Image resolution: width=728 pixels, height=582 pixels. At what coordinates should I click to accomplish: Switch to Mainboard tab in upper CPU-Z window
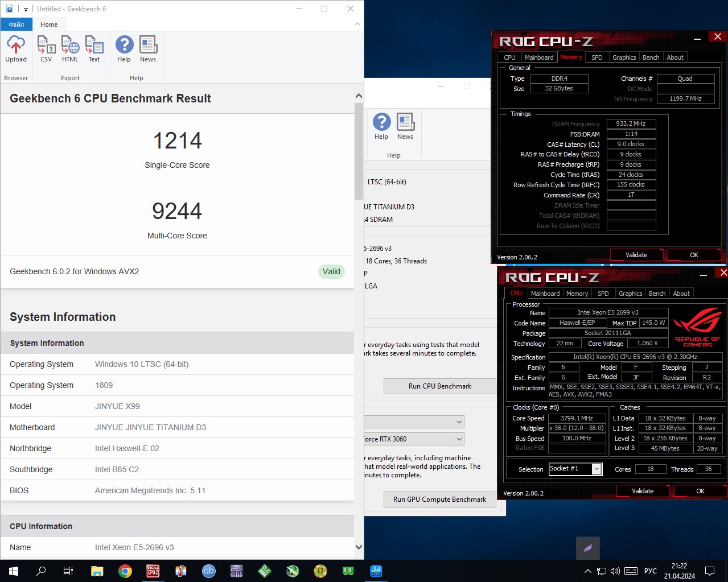point(539,57)
